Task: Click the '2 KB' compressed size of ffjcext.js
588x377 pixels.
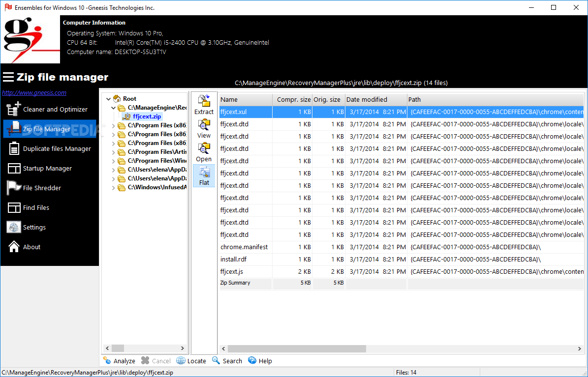Action: pos(305,272)
